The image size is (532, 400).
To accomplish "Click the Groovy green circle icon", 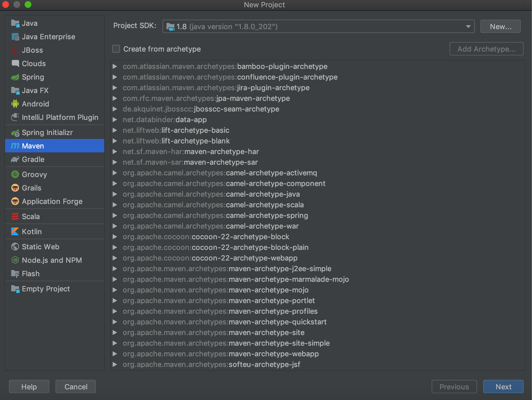I will [15, 175].
